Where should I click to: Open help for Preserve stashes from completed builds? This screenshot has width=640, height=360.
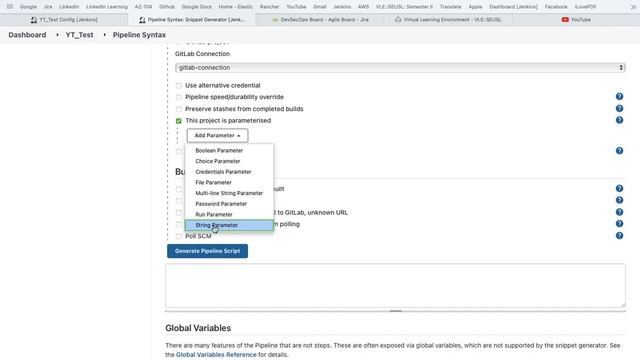619,109
